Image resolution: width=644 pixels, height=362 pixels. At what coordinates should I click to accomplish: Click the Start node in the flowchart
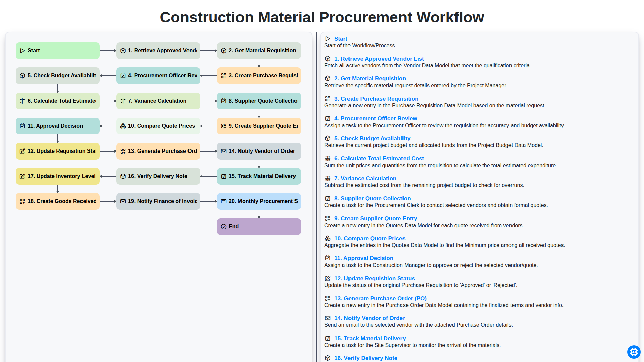click(x=58, y=51)
